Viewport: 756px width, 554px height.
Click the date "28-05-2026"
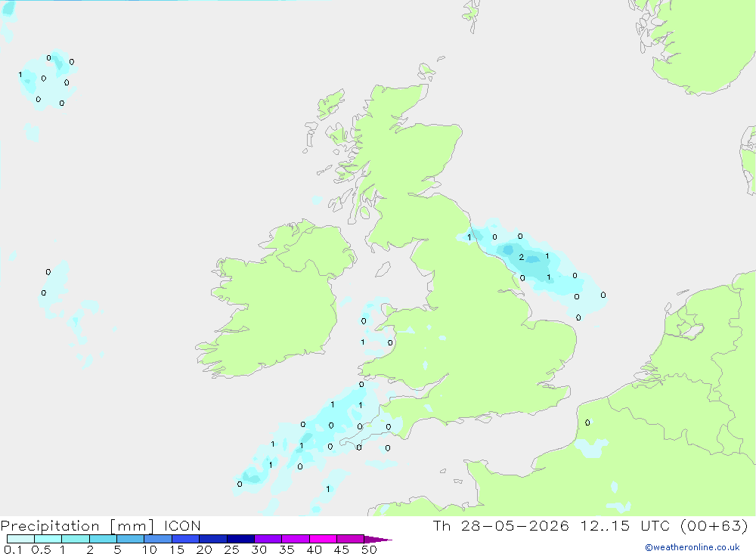click(515, 525)
